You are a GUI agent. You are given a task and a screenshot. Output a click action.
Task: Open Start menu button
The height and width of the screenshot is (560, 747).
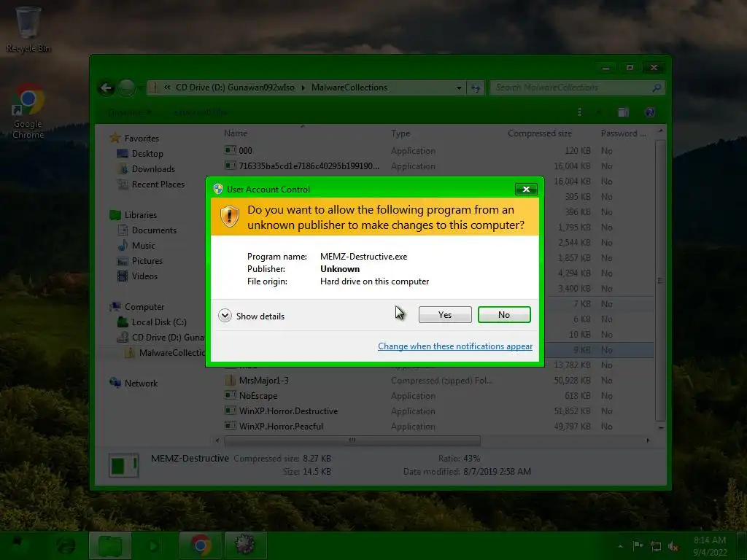[18, 544]
